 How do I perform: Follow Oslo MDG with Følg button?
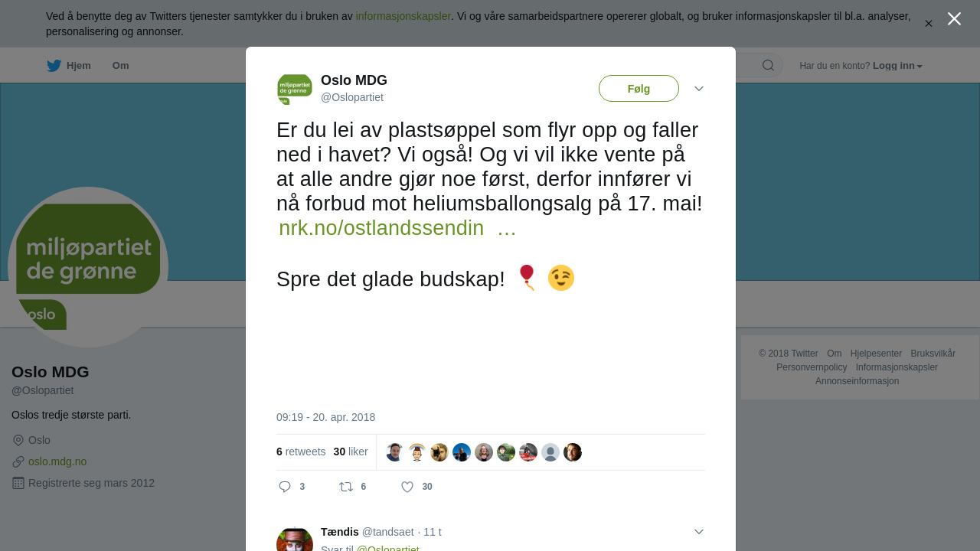tap(639, 89)
